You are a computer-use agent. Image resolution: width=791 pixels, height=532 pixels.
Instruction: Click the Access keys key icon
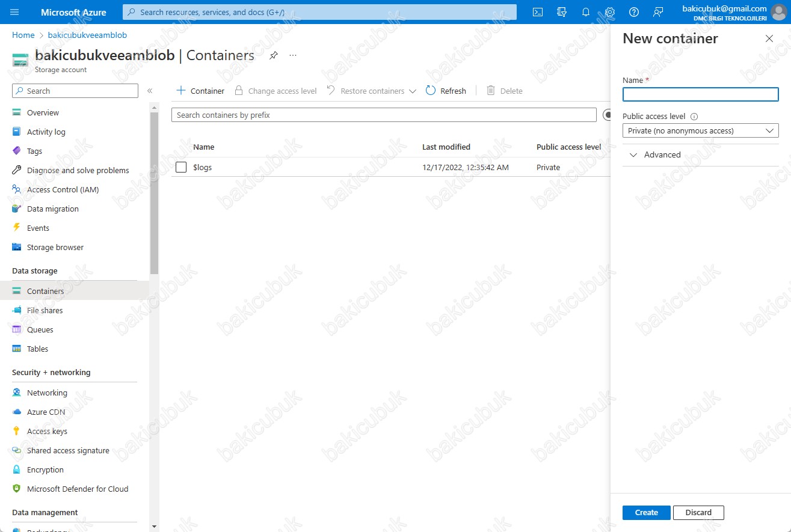(16, 431)
